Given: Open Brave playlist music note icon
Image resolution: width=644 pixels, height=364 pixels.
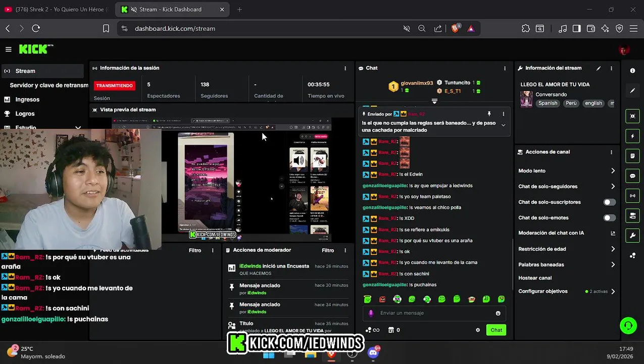Looking at the screenshot, I should (563, 29).
